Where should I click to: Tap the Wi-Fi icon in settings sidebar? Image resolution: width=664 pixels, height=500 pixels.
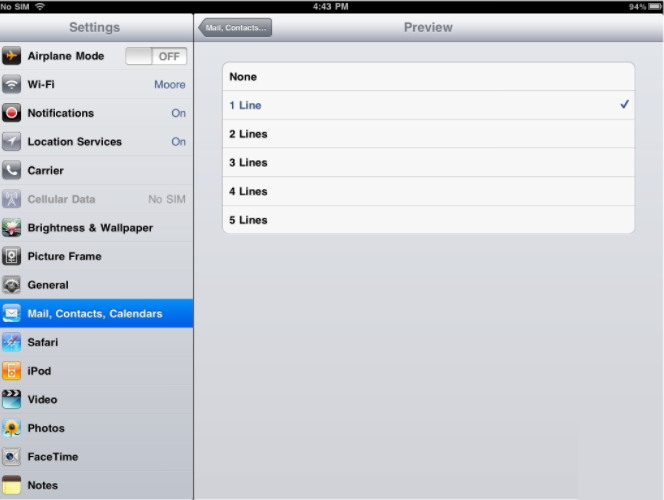(x=12, y=85)
